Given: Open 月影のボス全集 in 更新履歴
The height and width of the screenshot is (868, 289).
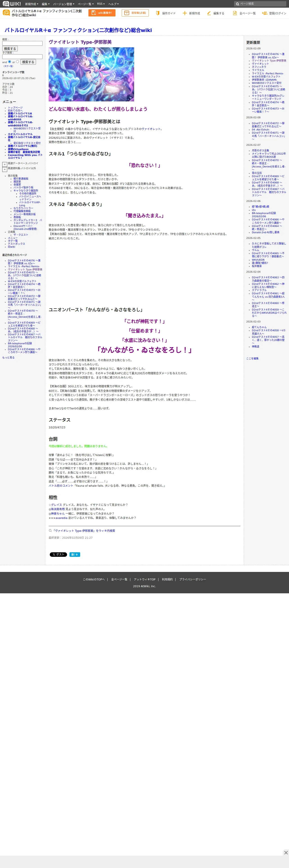Looking at the screenshot, I should point(260,151).
